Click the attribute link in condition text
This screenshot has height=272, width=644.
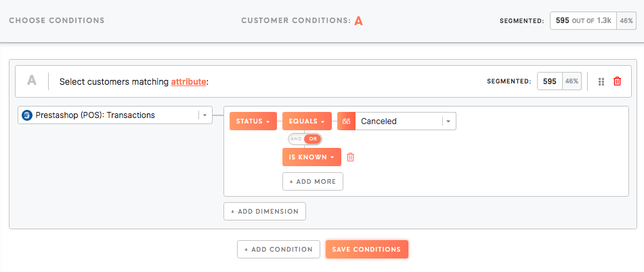pos(188,82)
